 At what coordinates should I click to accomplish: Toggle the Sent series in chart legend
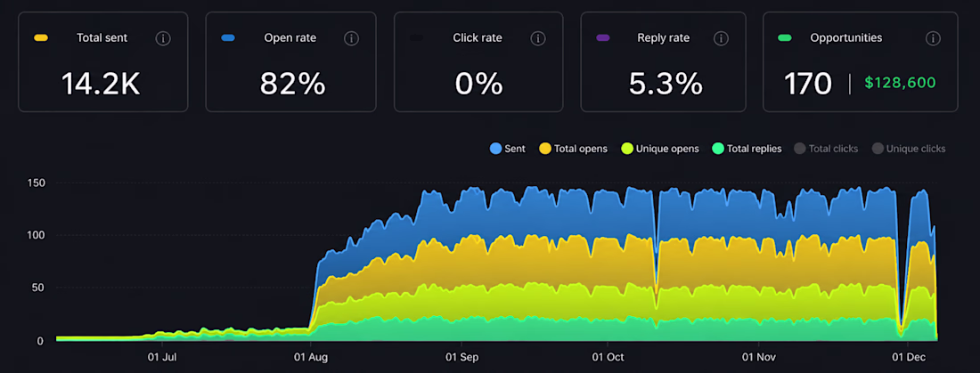tap(508, 149)
